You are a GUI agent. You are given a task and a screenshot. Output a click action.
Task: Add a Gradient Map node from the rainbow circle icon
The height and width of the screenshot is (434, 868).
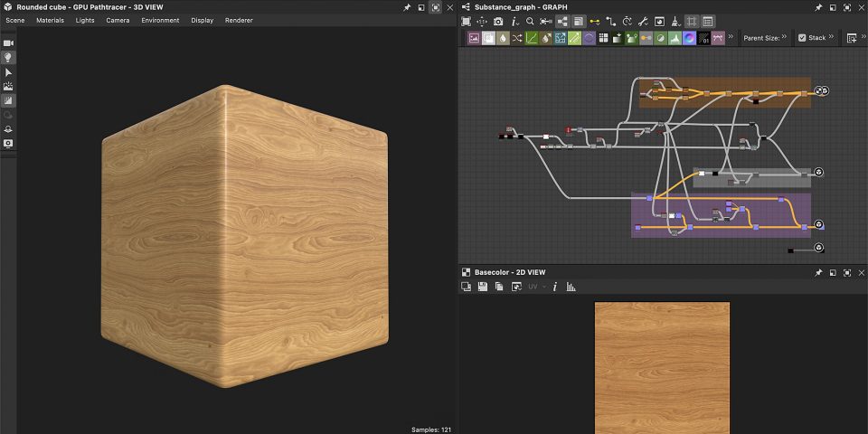[x=689, y=38]
